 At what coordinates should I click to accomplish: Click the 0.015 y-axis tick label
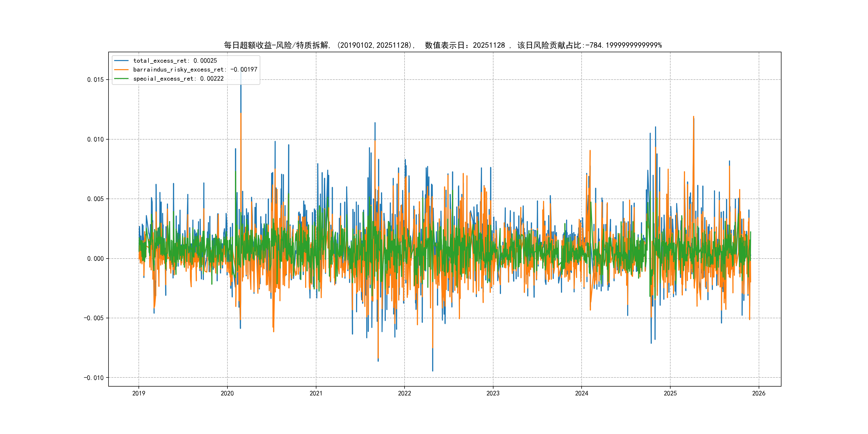point(95,80)
